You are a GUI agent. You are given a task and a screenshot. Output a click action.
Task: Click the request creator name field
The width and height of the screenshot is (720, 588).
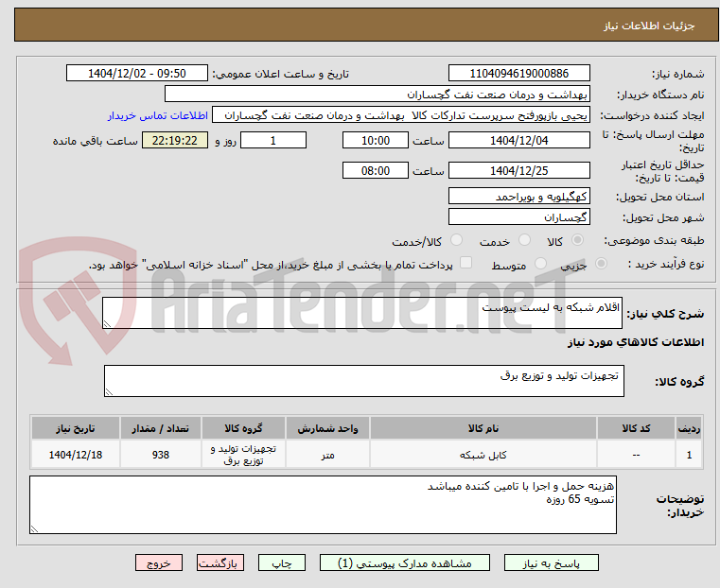coord(400,115)
